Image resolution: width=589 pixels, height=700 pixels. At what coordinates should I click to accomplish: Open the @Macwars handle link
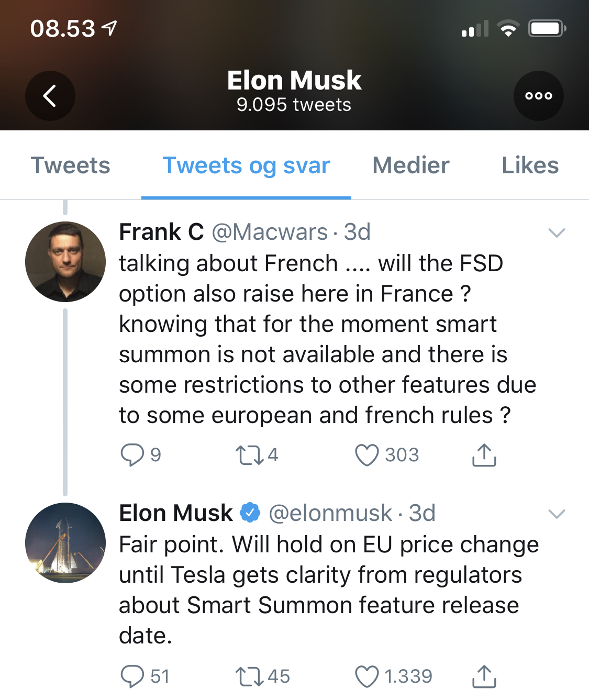(270, 232)
